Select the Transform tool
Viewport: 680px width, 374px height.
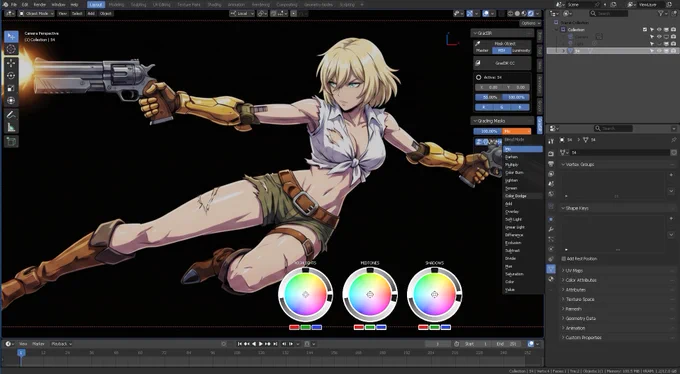(x=11, y=101)
